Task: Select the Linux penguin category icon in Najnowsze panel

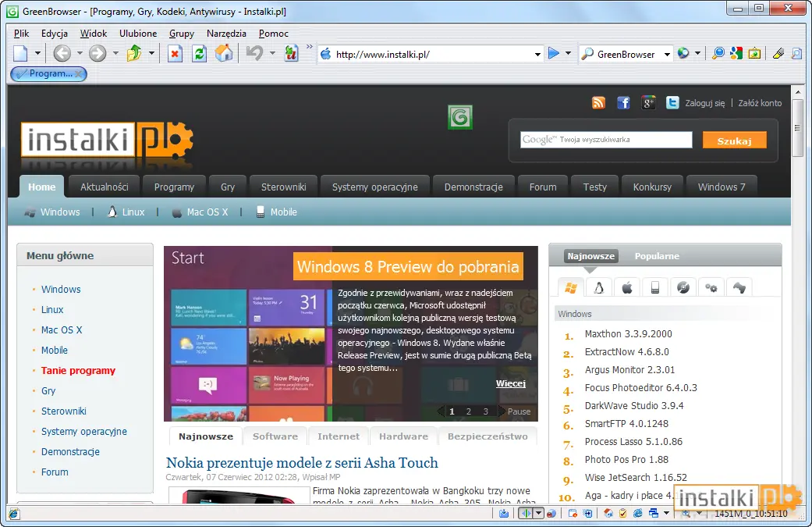Action: [598, 287]
